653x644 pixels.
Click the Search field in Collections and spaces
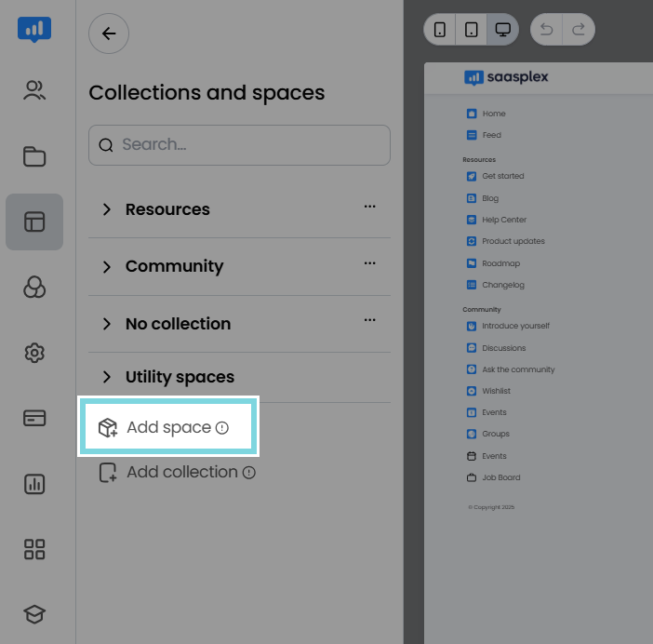pyautogui.click(x=239, y=145)
